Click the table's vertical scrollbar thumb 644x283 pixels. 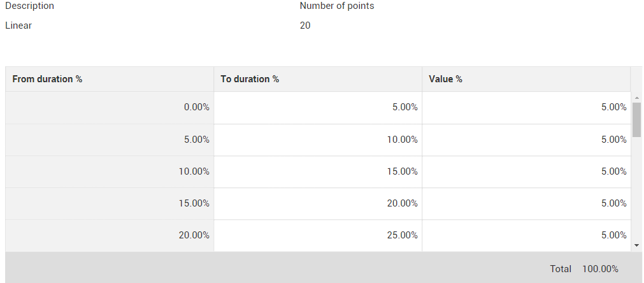click(637, 120)
